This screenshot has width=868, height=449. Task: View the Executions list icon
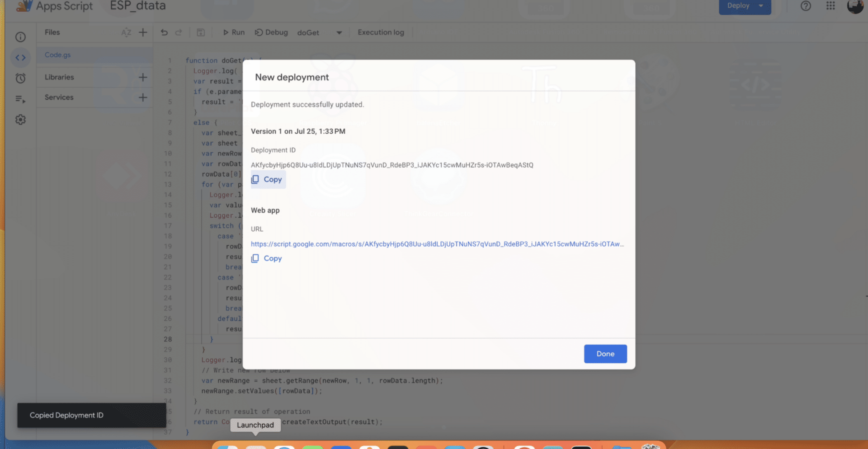[x=20, y=99]
